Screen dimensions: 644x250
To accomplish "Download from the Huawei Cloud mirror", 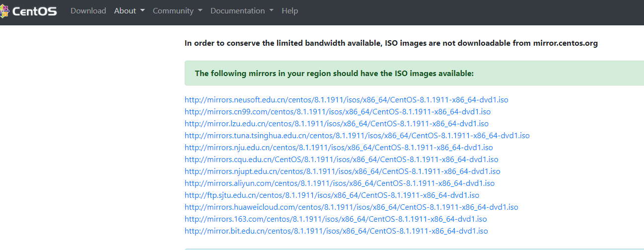I will [351, 207].
